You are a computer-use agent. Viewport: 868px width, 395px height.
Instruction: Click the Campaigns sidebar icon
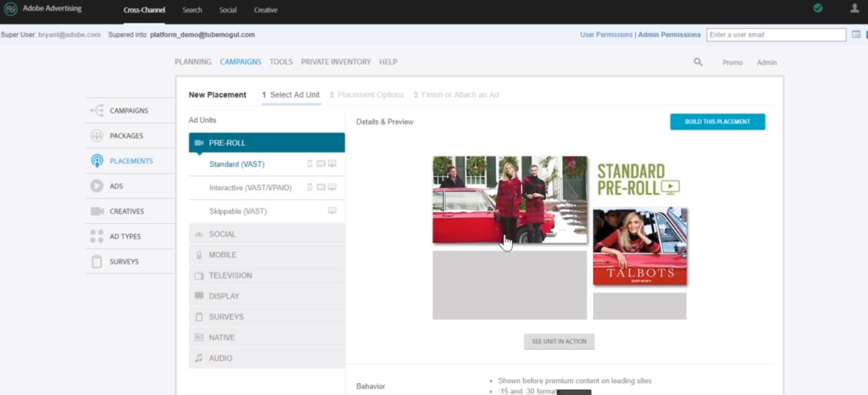[97, 111]
